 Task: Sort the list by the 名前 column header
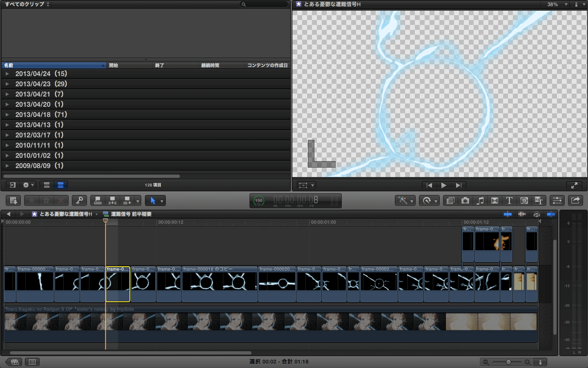click(54, 65)
